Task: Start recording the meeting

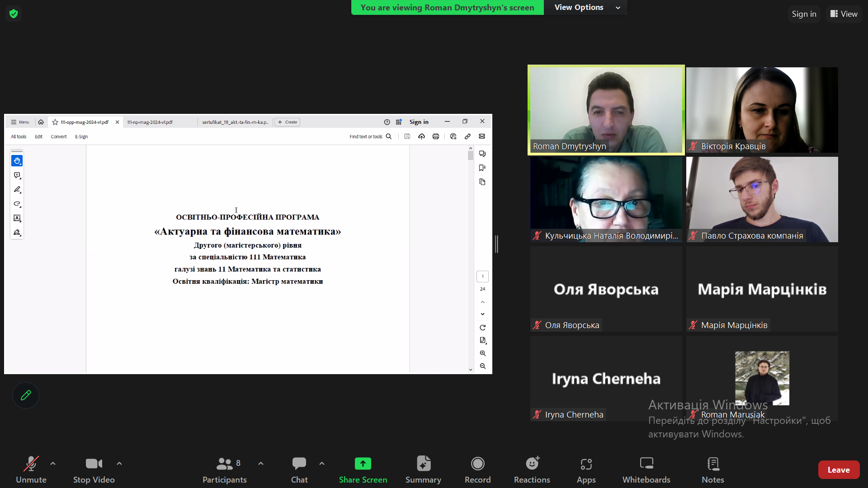Action: click(477, 469)
